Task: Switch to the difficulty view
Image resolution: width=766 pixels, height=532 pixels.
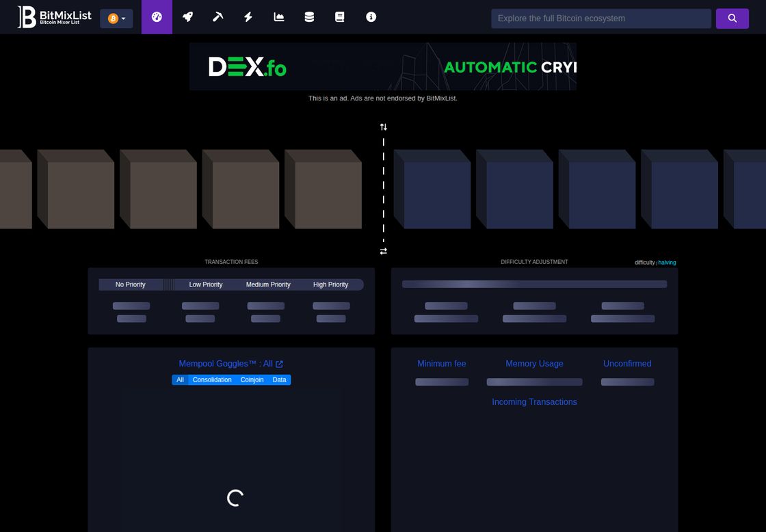Action: pyautogui.click(x=645, y=263)
